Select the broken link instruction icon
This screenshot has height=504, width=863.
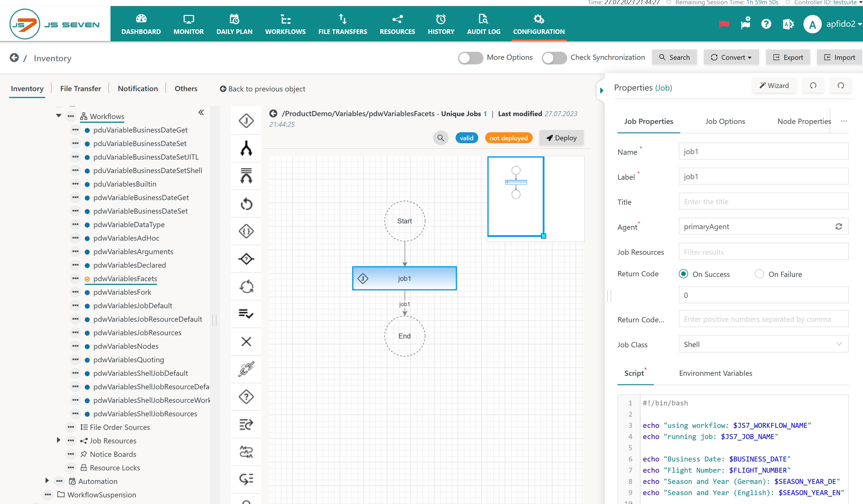246,369
